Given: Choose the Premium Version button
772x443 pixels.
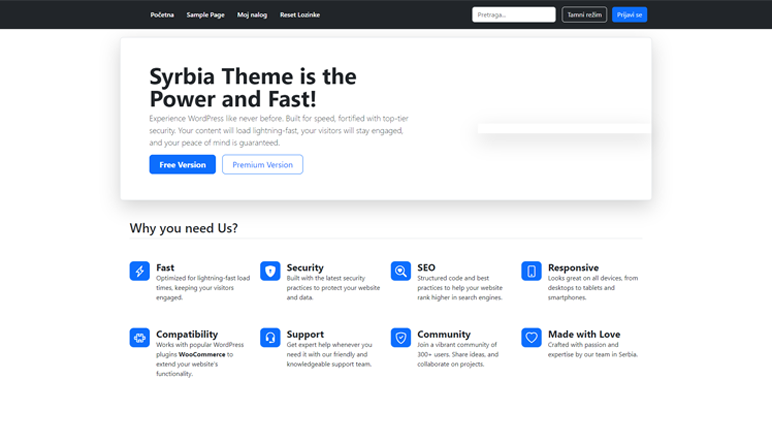Looking at the screenshot, I should point(262,165).
